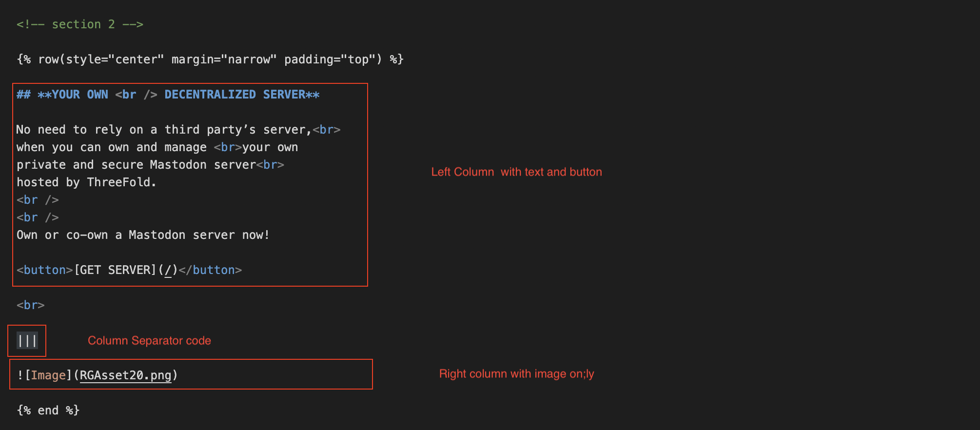Click the "when you can own and manage" text
The height and width of the screenshot is (430, 980).
111,147
